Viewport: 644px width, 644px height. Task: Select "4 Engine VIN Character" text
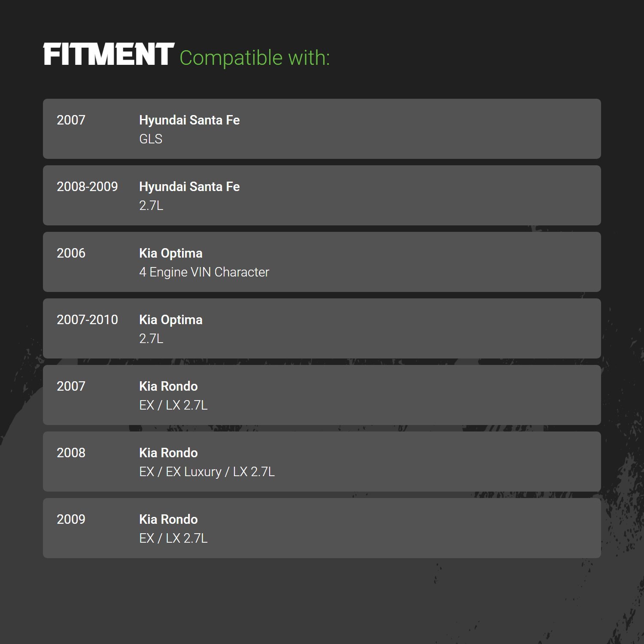click(204, 272)
